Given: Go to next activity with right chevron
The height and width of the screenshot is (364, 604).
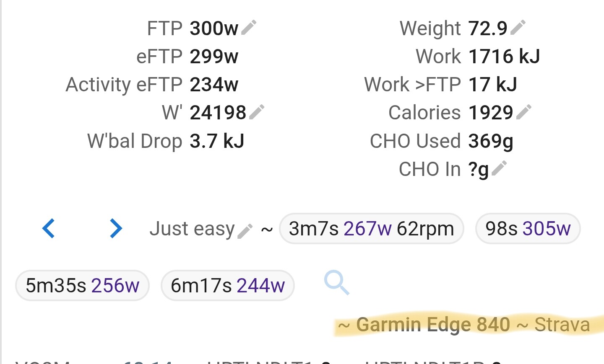Looking at the screenshot, I should coord(115,229).
